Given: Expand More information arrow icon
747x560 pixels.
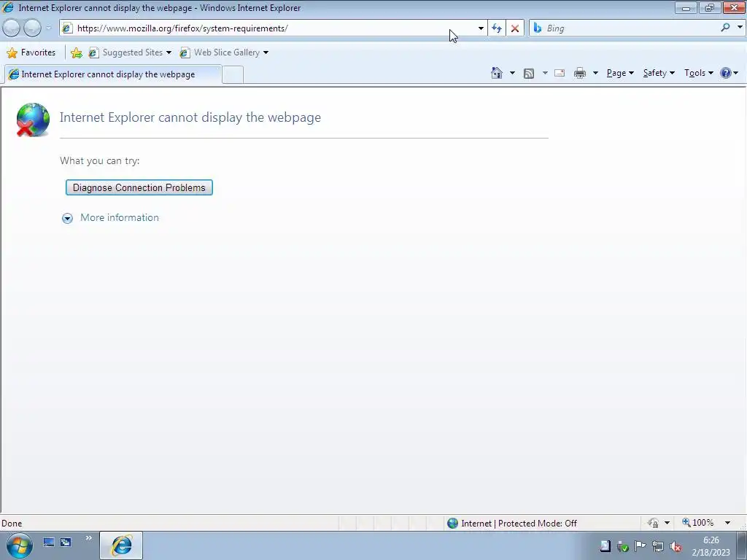Looking at the screenshot, I should 67,218.
